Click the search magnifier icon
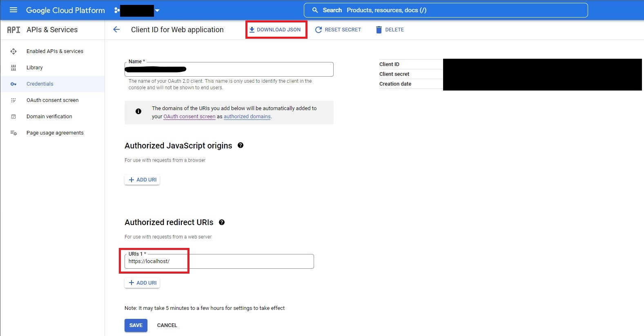 pyautogui.click(x=315, y=10)
